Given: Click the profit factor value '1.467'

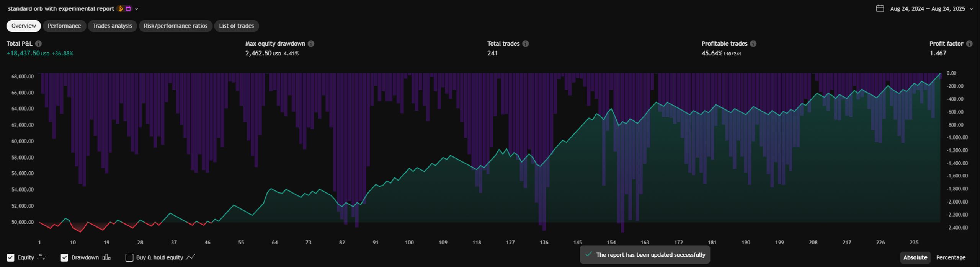Looking at the screenshot, I should tap(938, 54).
